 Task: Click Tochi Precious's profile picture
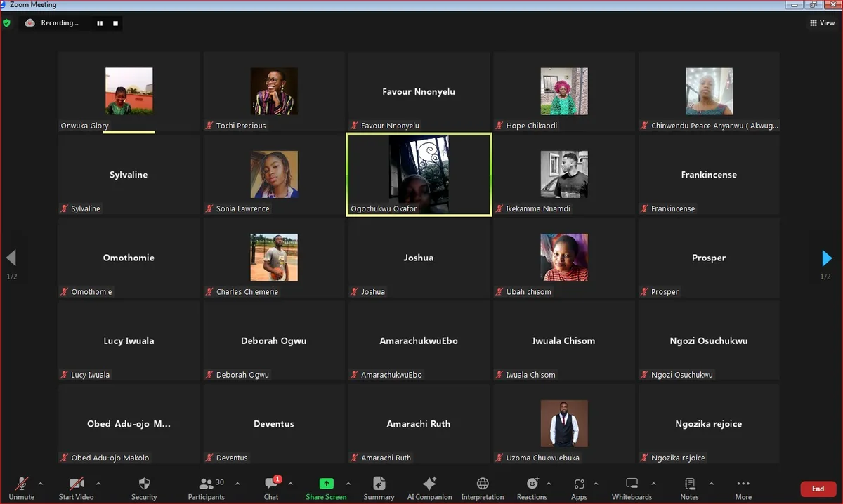coord(274,91)
